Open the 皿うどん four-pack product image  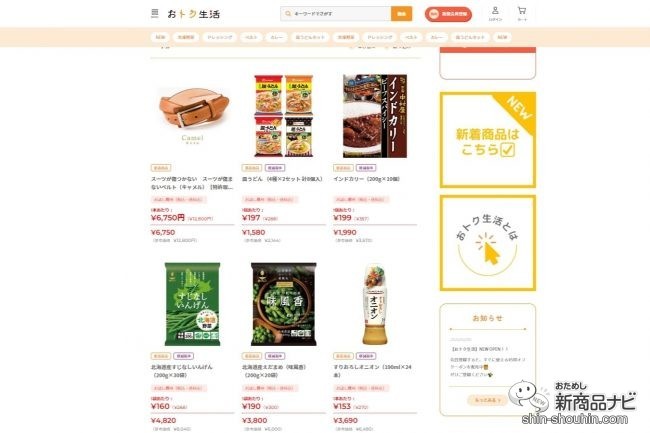tap(284, 116)
